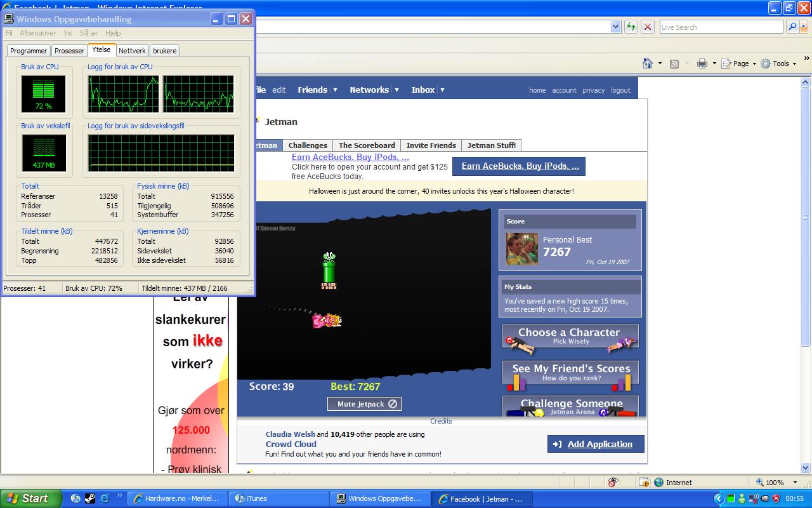Mute Jetpack sound in the game
Image resolution: width=812 pixels, height=508 pixels.
click(365, 404)
